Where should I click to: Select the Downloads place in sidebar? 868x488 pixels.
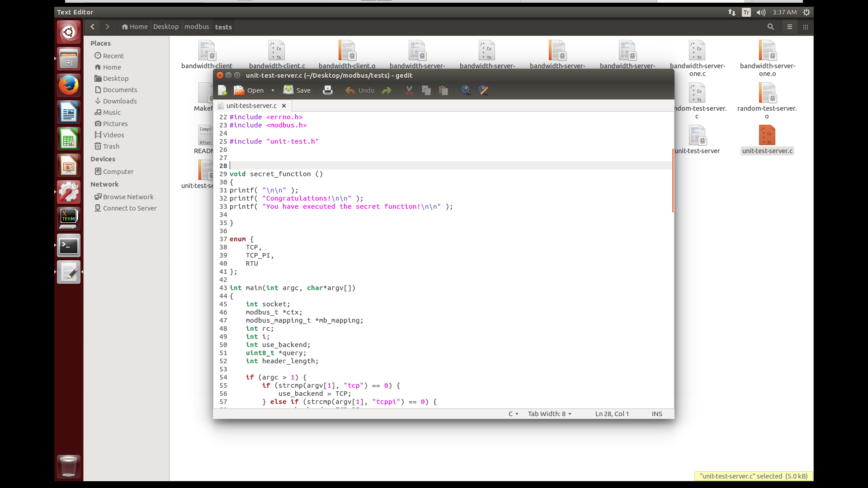[x=119, y=101]
